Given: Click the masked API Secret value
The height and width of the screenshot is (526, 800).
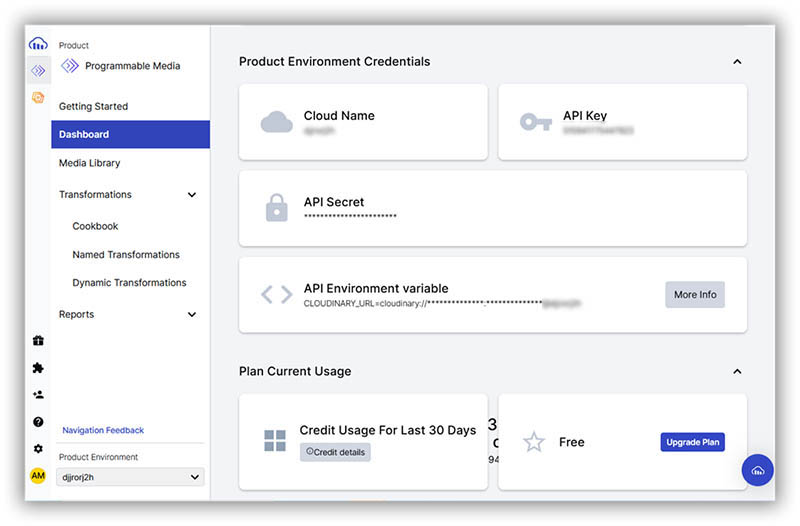Looking at the screenshot, I should click(x=350, y=216).
